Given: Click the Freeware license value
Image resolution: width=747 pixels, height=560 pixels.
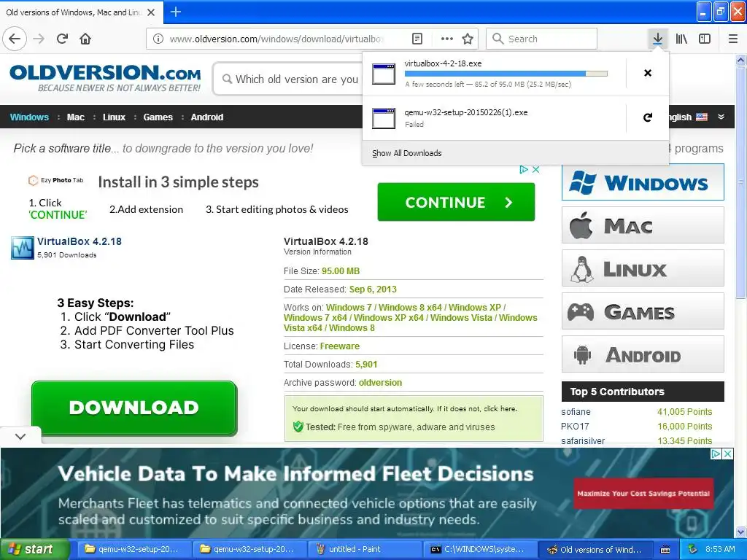Looking at the screenshot, I should coord(340,346).
